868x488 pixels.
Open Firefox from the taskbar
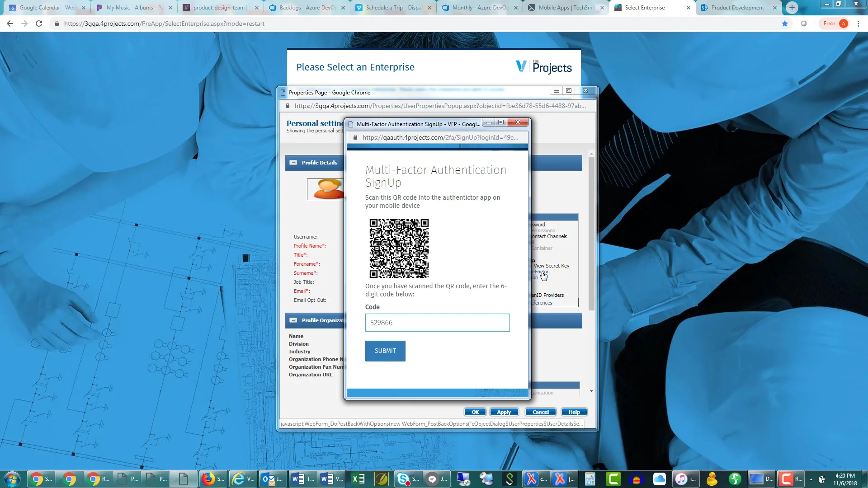click(208, 479)
